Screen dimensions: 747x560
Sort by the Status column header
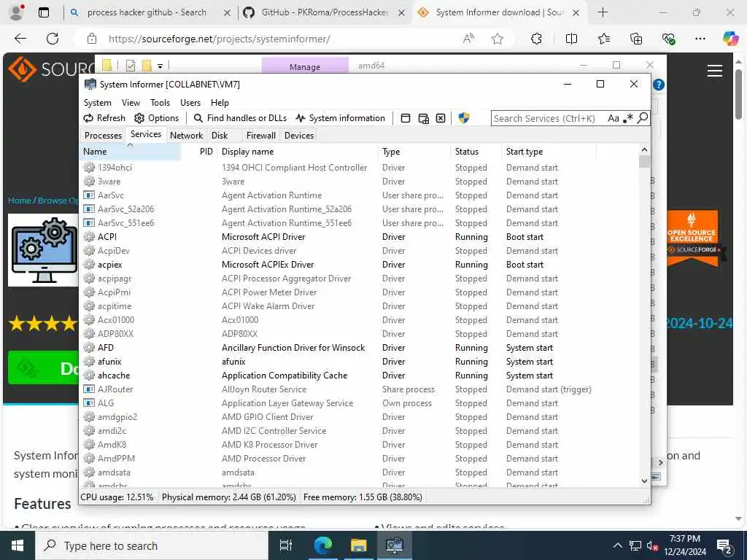[x=476, y=152]
